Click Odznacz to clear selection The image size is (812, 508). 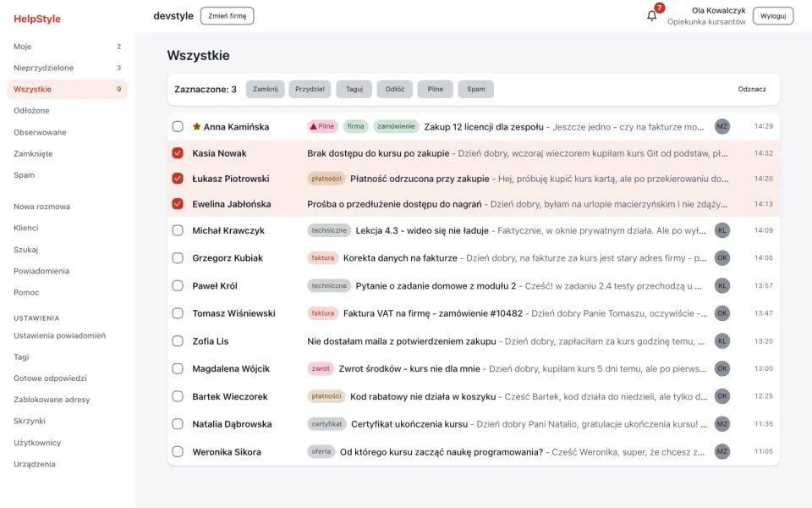(x=752, y=89)
